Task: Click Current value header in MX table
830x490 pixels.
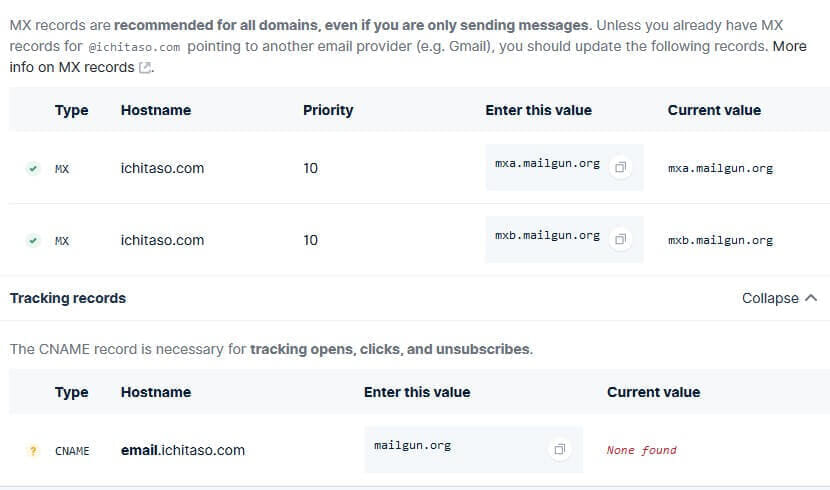Action: [x=714, y=110]
